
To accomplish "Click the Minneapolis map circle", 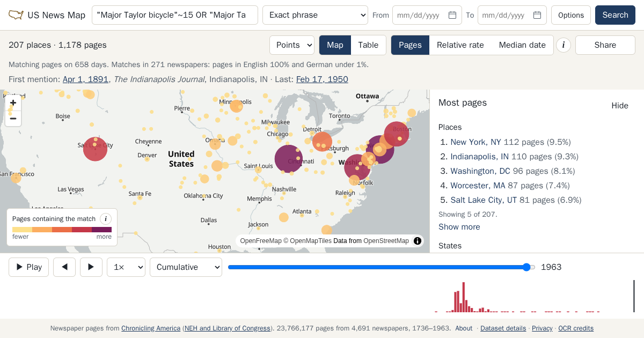I will 236,106.
